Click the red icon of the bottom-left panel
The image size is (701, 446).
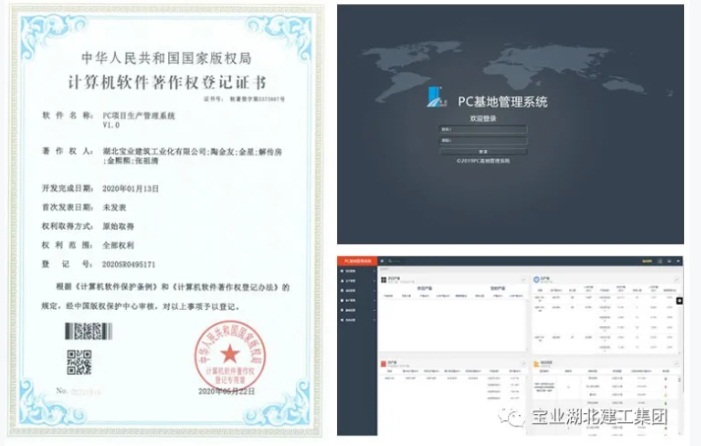(x=383, y=364)
